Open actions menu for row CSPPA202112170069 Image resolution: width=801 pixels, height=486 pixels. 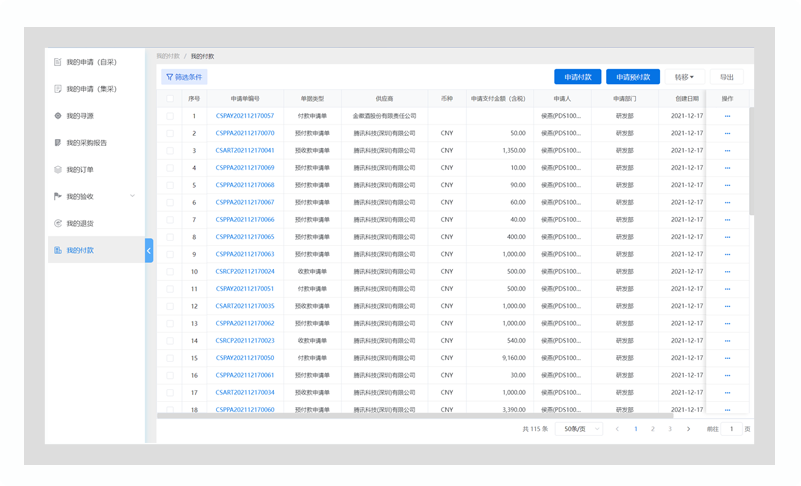(727, 168)
